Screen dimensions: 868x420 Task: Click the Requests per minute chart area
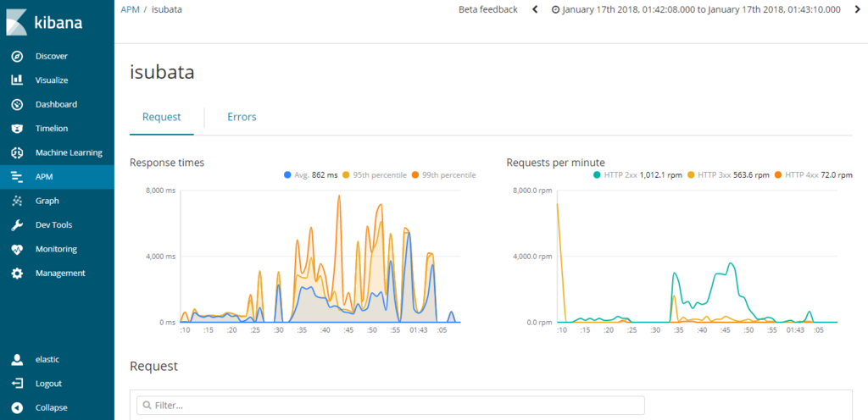pyautogui.click(x=698, y=257)
